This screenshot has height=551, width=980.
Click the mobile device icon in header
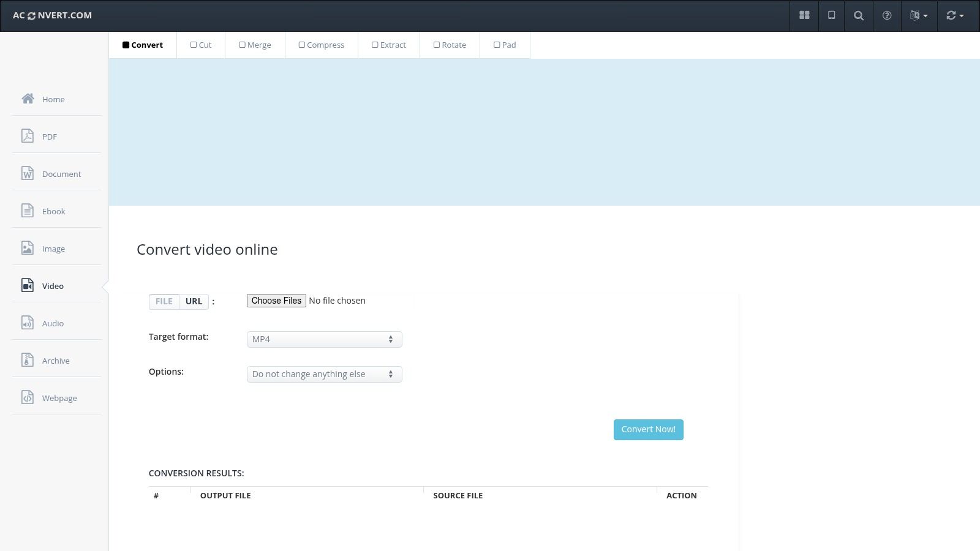click(831, 15)
